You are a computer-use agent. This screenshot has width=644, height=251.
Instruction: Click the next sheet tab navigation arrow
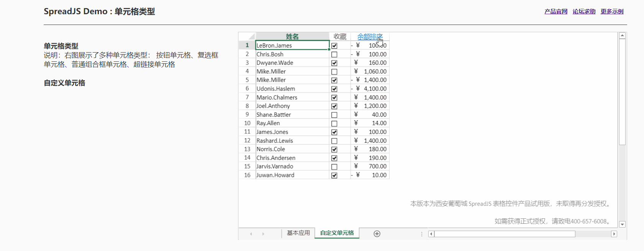[263, 234]
